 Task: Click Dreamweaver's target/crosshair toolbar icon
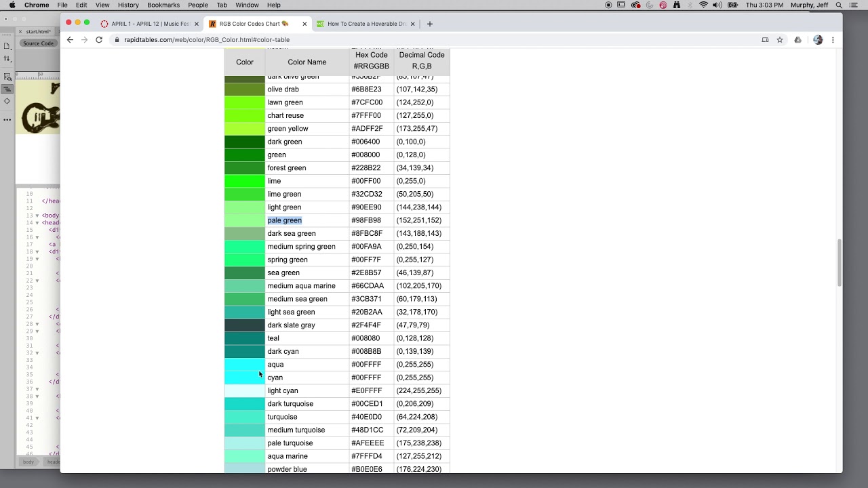click(x=7, y=101)
